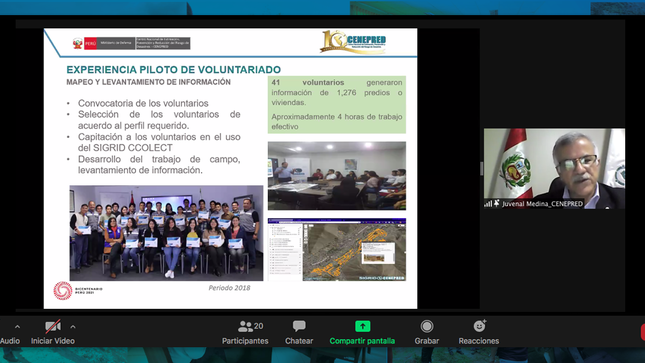
Task: Toggle camera with Iniciar Video icon
Action: point(53,327)
